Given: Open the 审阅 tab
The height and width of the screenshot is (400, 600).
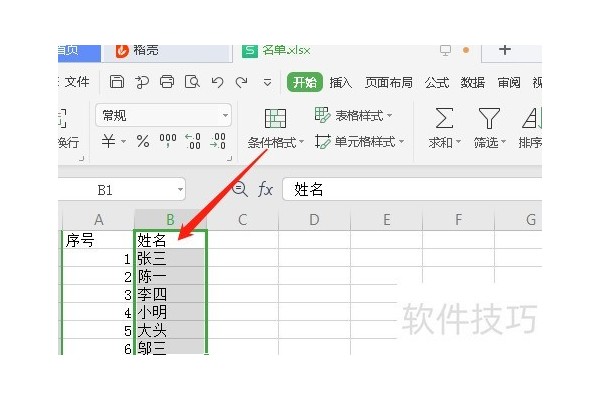Looking at the screenshot, I should pos(509,82).
